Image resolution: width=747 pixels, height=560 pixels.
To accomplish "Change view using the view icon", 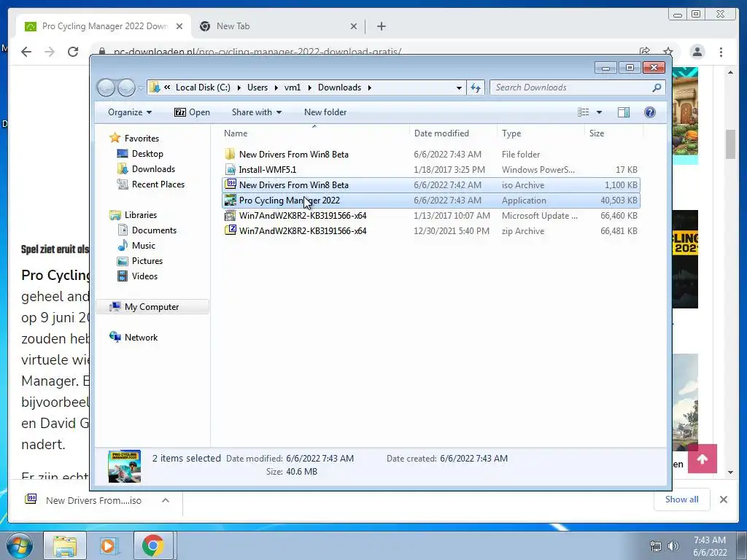I will (x=583, y=112).
